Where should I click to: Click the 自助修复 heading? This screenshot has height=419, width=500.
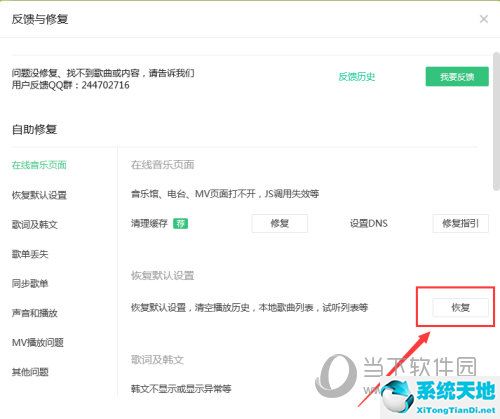[34, 129]
